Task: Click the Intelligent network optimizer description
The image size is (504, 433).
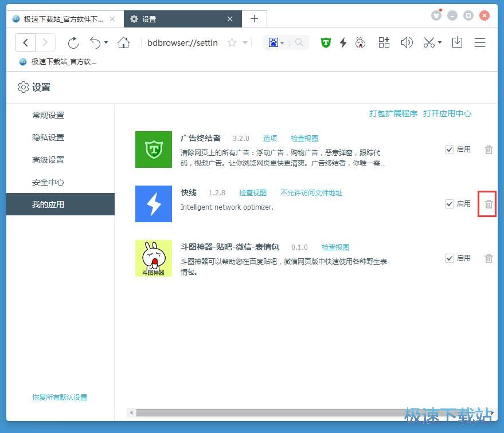Action: pyautogui.click(x=227, y=207)
